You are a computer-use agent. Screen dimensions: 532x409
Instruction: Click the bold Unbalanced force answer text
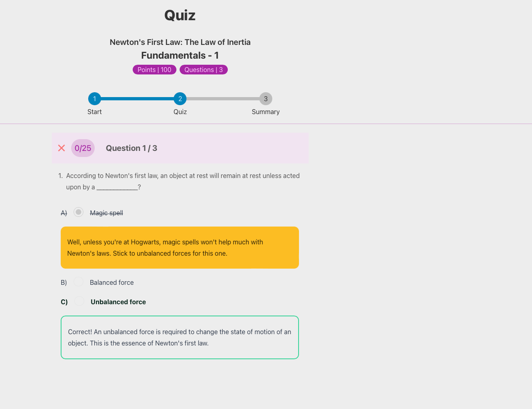pos(118,302)
